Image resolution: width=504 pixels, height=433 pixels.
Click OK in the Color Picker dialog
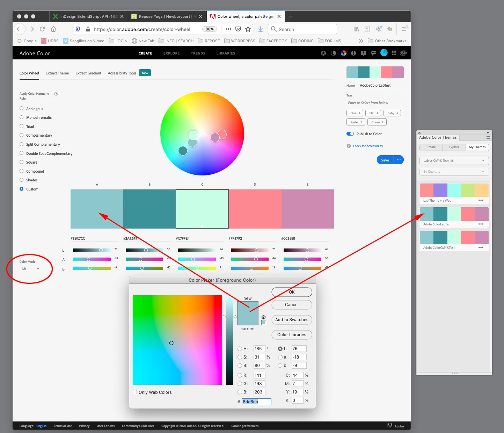(292, 292)
